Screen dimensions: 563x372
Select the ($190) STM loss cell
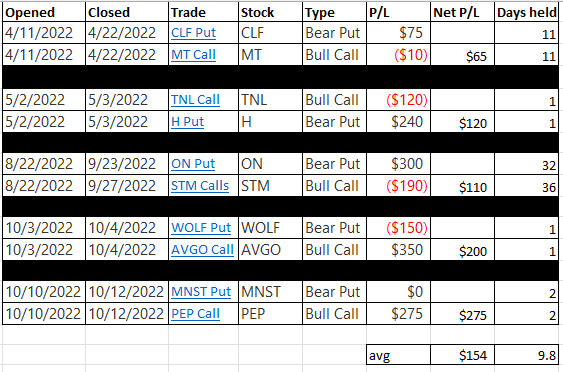pyautogui.click(x=398, y=186)
